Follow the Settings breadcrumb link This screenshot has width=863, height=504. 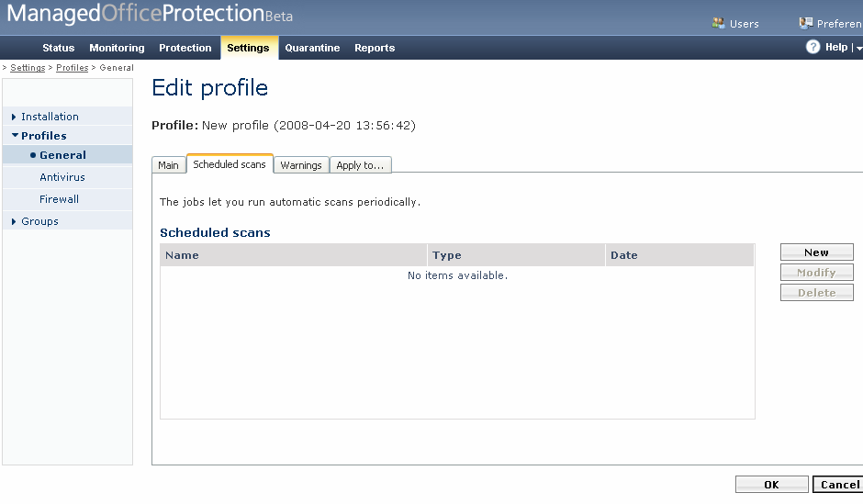click(x=28, y=68)
